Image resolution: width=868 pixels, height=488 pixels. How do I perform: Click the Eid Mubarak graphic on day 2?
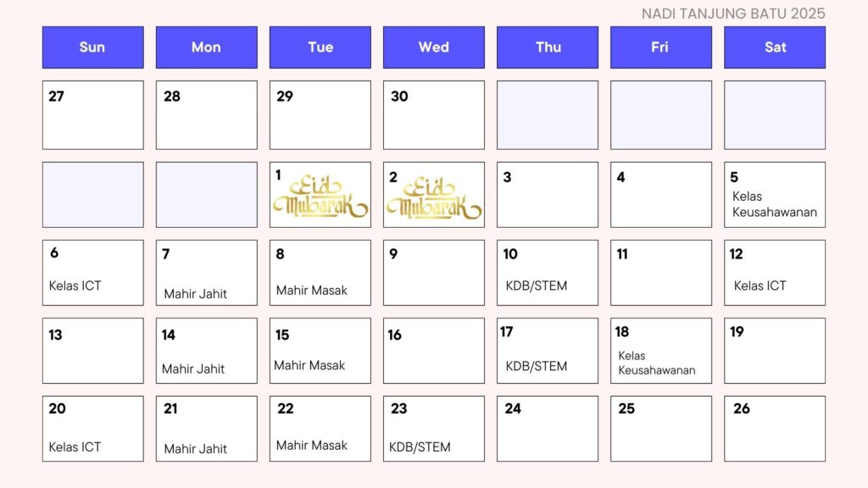(x=435, y=198)
